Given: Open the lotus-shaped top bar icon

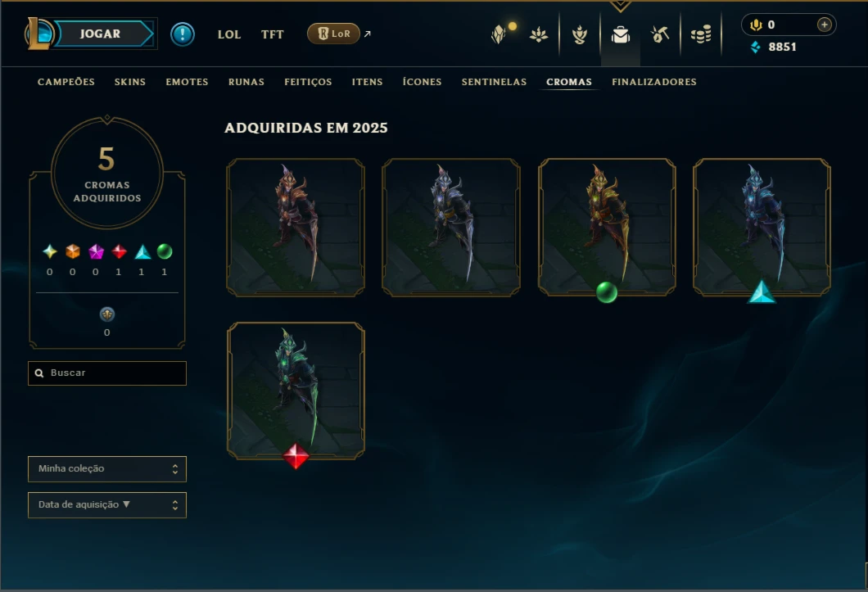Looking at the screenshot, I should pyautogui.click(x=538, y=35).
